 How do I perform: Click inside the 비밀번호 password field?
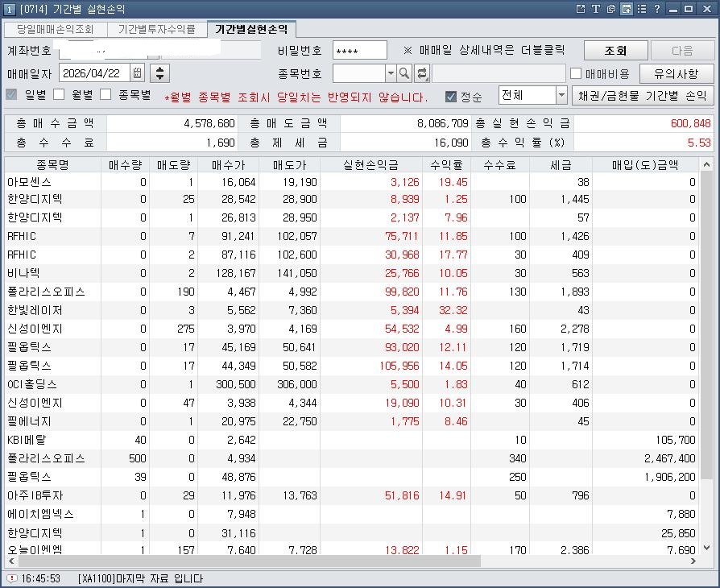point(360,50)
